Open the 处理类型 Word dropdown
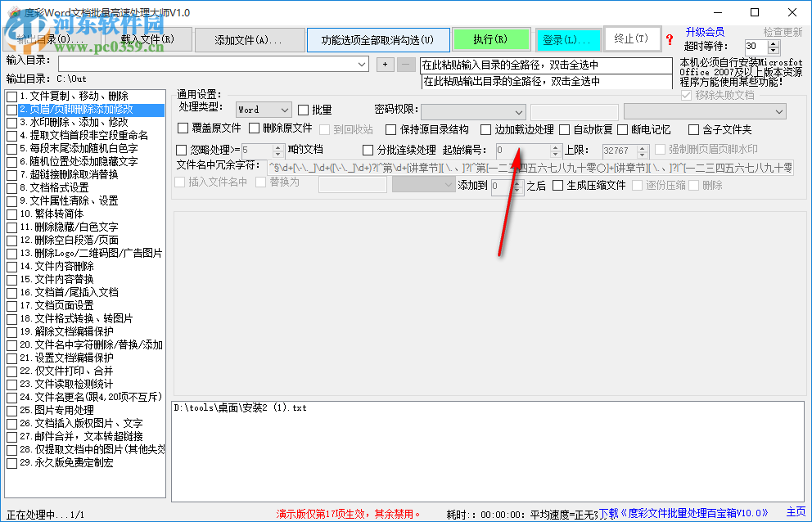The width and height of the screenshot is (812, 522). pyautogui.click(x=282, y=109)
